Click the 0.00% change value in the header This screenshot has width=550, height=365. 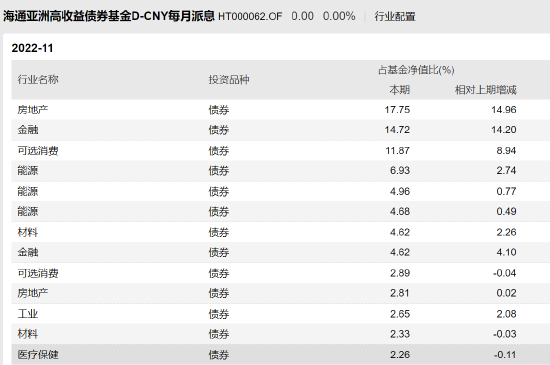pyautogui.click(x=339, y=16)
